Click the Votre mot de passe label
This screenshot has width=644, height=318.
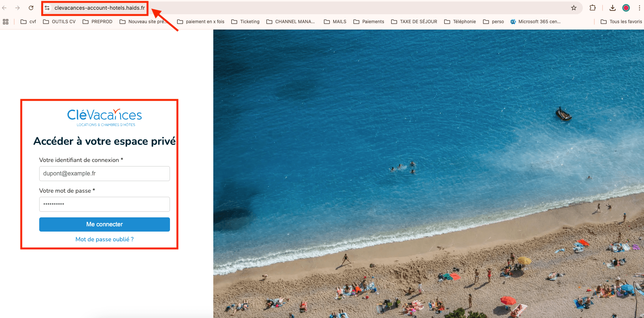(67, 191)
